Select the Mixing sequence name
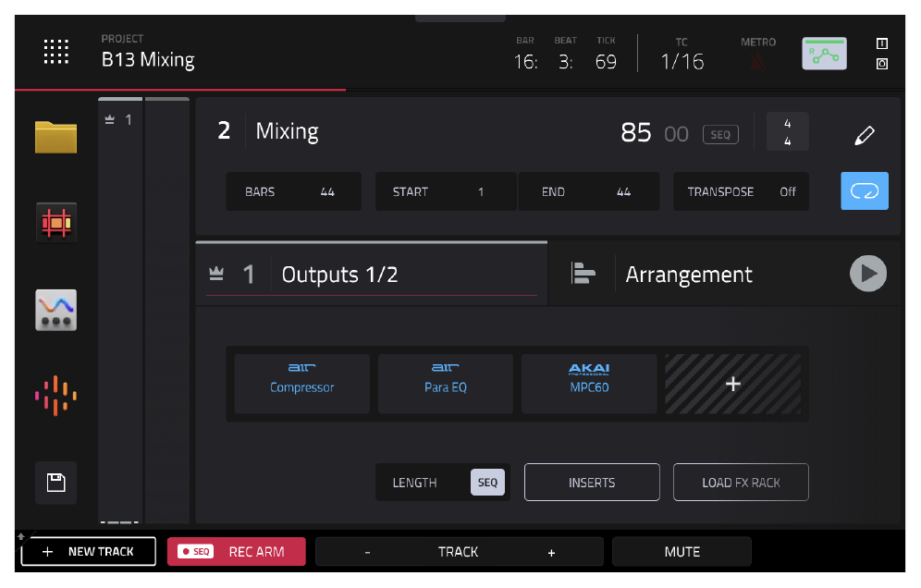921x588 pixels. (287, 131)
